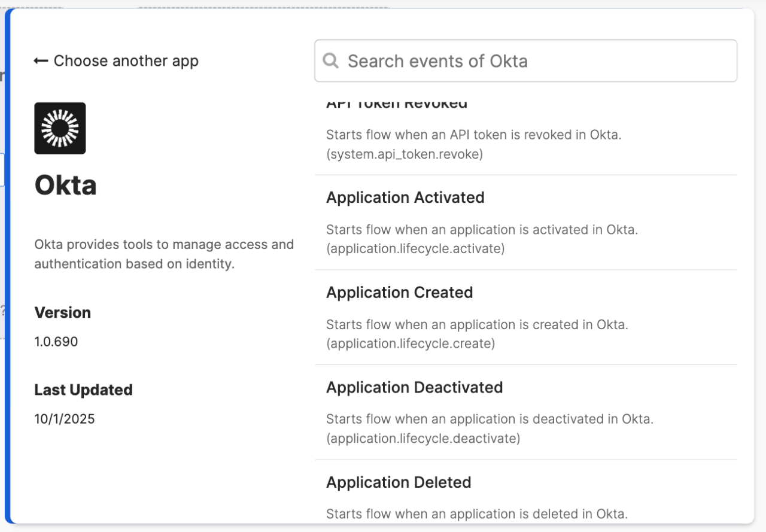Click the left arrow back icon
This screenshot has height=532, width=766.
click(x=39, y=60)
